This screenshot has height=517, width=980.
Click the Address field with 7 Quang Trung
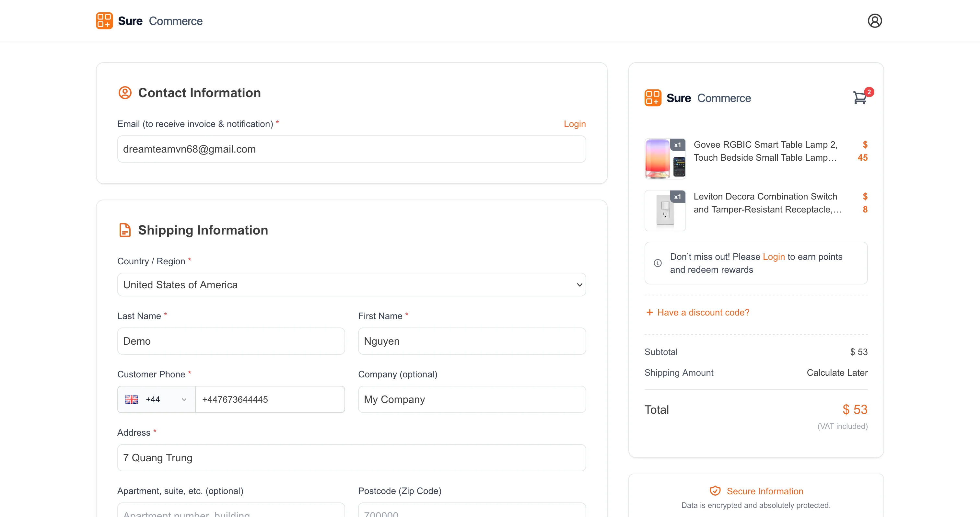(x=351, y=458)
